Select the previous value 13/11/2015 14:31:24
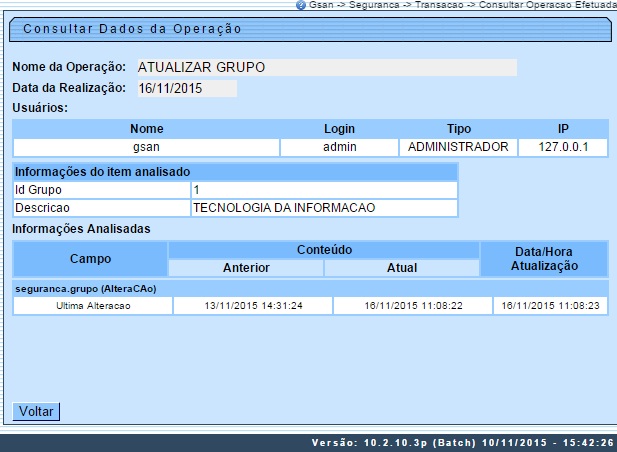This screenshot has height=452, width=617. (x=253, y=306)
